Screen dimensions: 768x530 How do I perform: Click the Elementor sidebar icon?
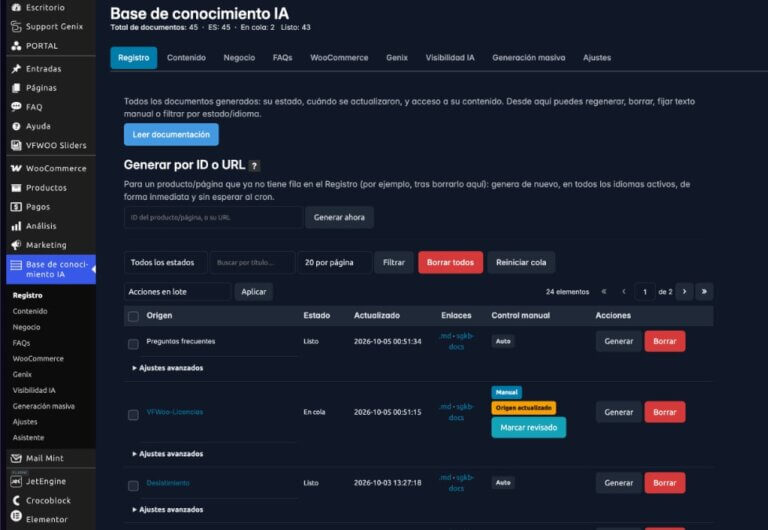click(x=16, y=516)
